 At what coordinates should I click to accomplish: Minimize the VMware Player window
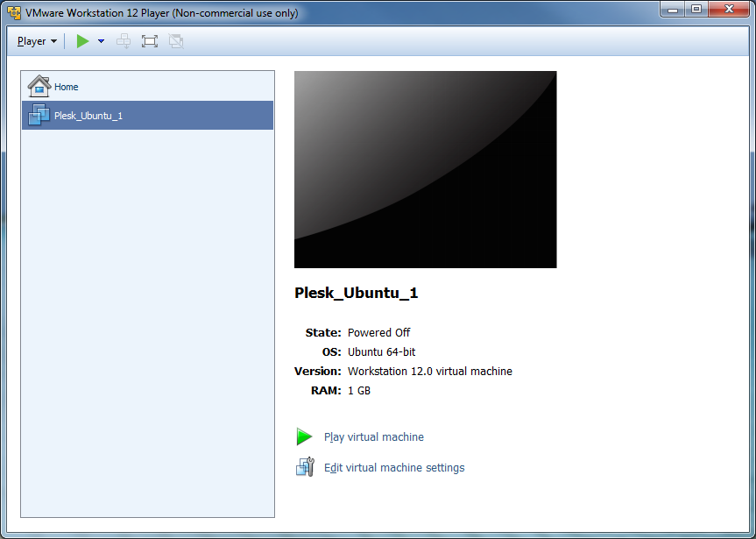pos(672,10)
